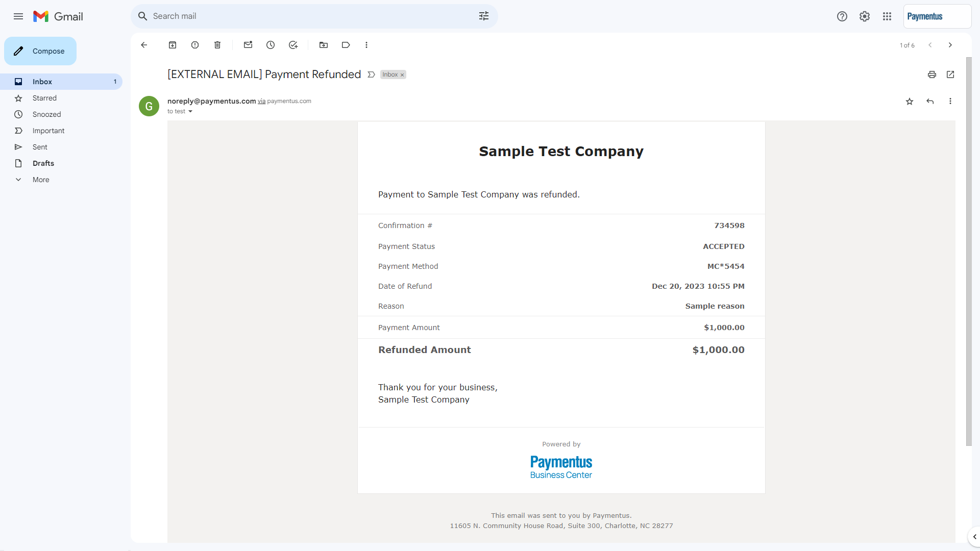Expand the More section in the sidebar
This screenshot has width=980, height=551.
pos(41,180)
